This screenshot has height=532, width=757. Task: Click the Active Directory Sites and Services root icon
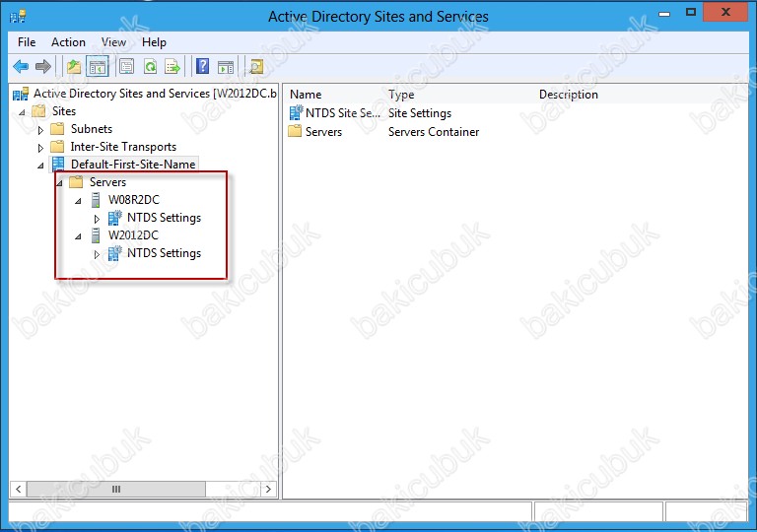(21, 94)
